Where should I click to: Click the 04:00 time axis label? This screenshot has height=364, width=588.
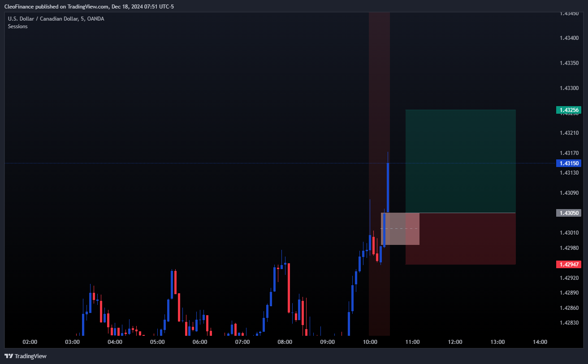115,342
